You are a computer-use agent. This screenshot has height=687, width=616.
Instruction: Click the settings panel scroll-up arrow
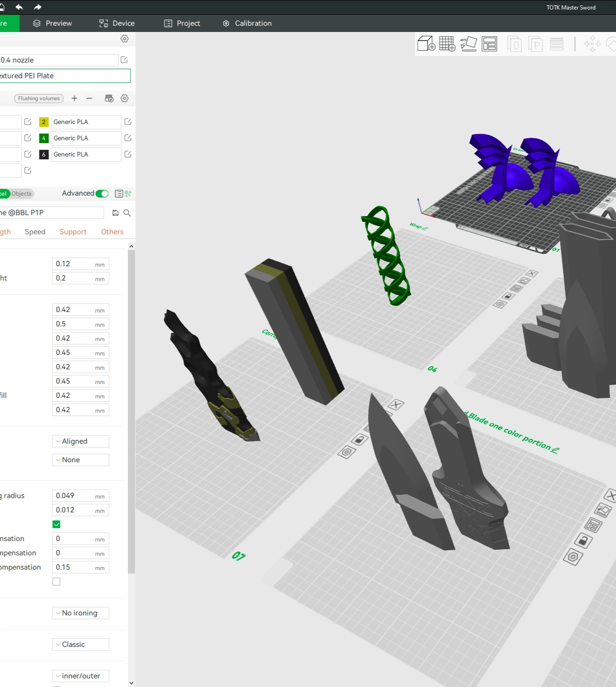point(132,246)
